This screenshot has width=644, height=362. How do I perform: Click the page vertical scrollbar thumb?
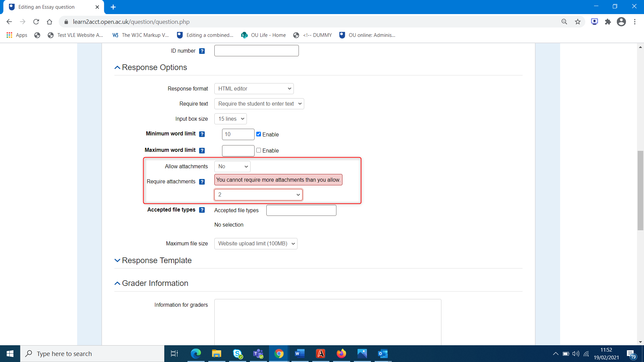coord(640,190)
